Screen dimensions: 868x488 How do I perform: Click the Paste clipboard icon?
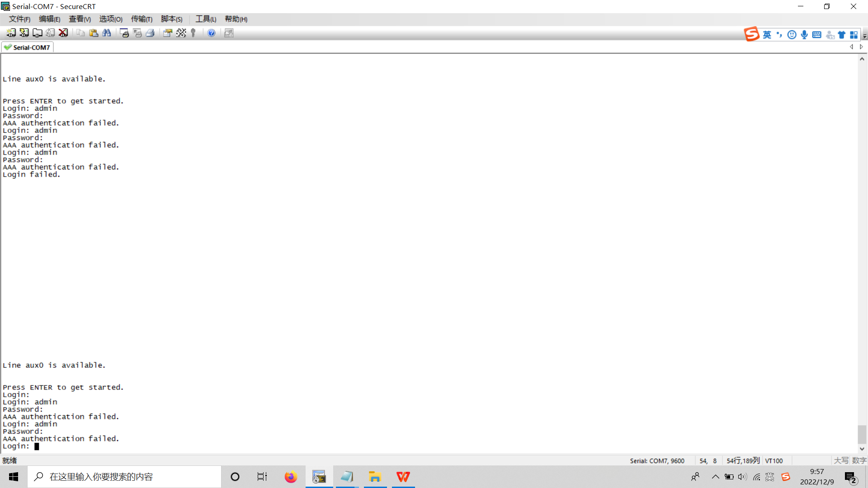(94, 33)
